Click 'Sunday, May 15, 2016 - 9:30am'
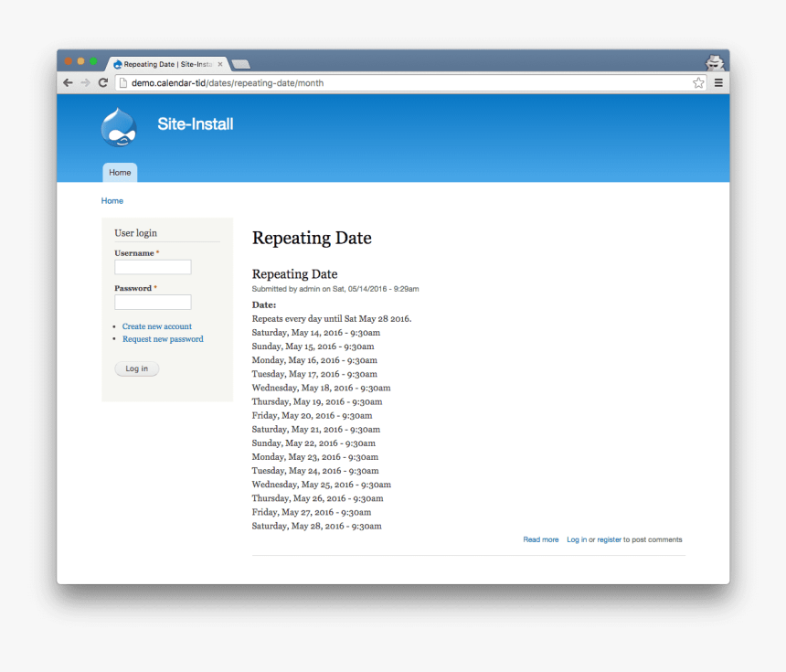Screen dimensions: 786x672 pyautogui.click(x=313, y=347)
